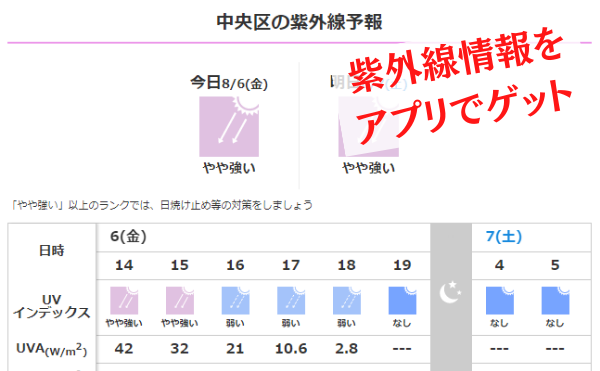Click the 7(土) date header
Image resolution: width=600 pixels, height=371 pixels.
click(504, 237)
